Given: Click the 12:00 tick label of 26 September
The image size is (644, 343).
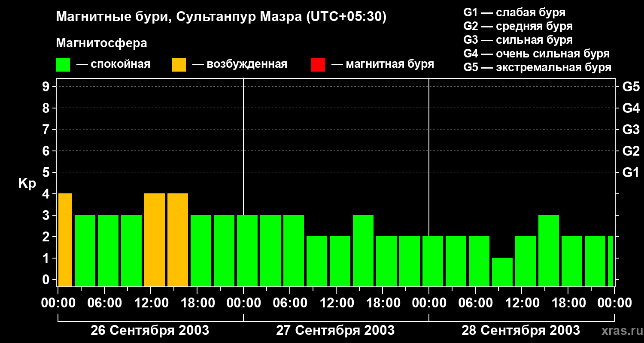Looking at the screenshot, I should point(151,303).
